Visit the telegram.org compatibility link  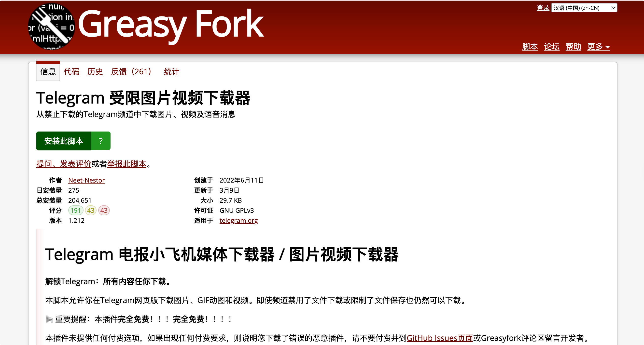click(x=238, y=220)
